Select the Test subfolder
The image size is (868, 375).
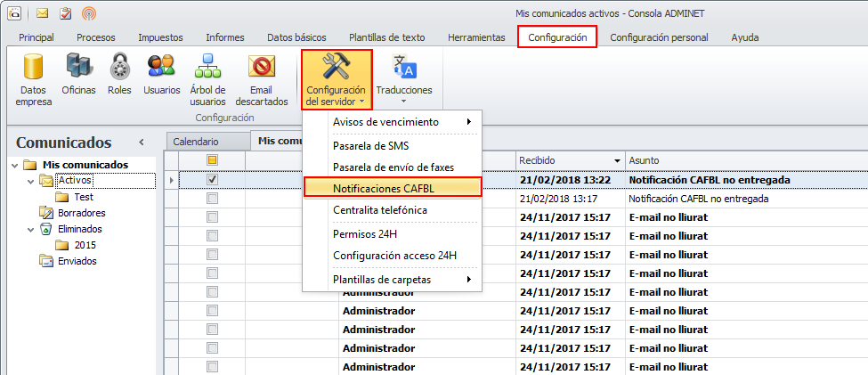tap(84, 197)
